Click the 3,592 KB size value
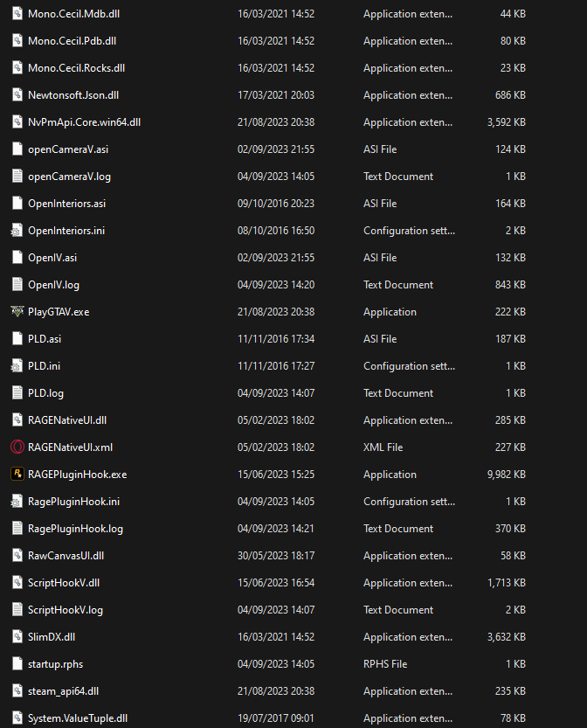The image size is (587, 728). click(x=507, y=122)
